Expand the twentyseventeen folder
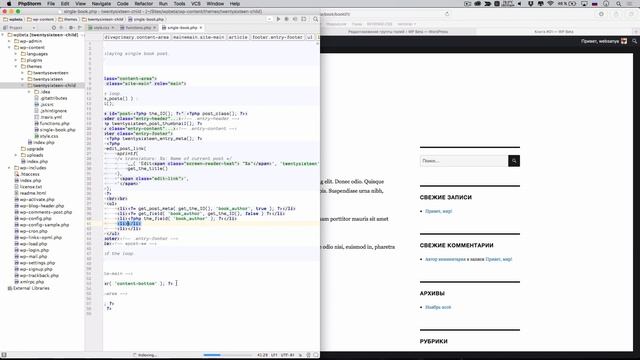The height and width of the screenshot is (360, 640). 22,73
